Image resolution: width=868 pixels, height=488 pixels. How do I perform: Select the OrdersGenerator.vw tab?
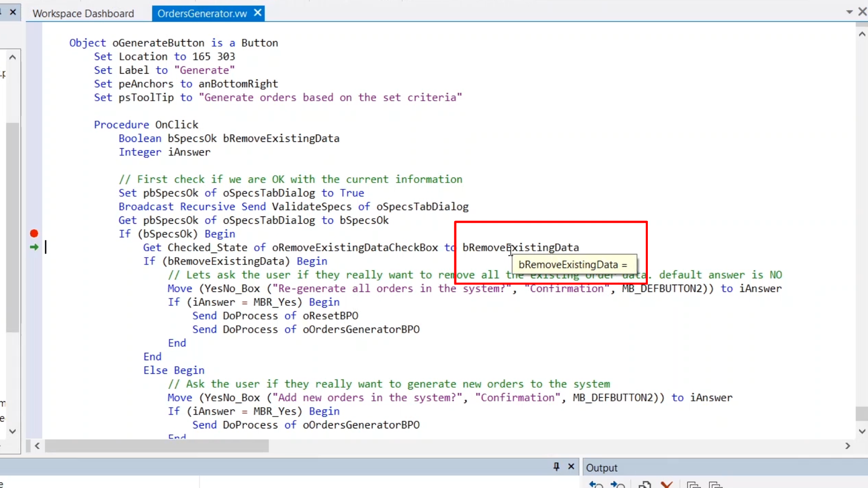click(x=202, y=14)
